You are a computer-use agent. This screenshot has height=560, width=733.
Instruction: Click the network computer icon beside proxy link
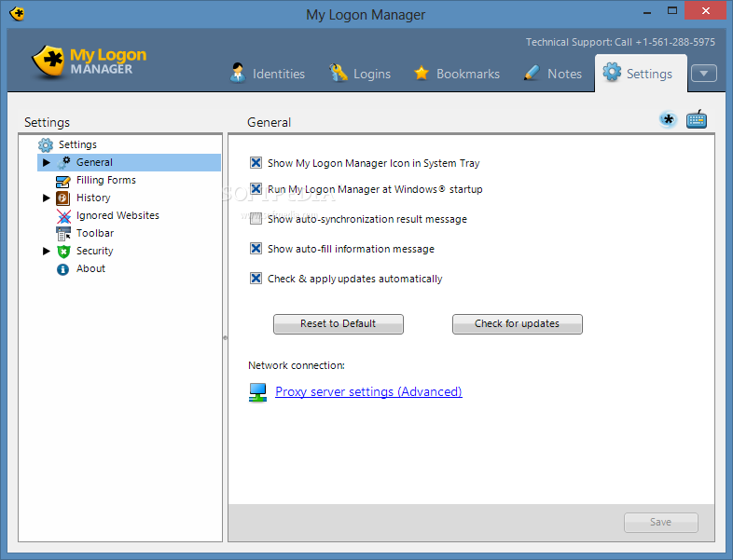coord(257,392)
